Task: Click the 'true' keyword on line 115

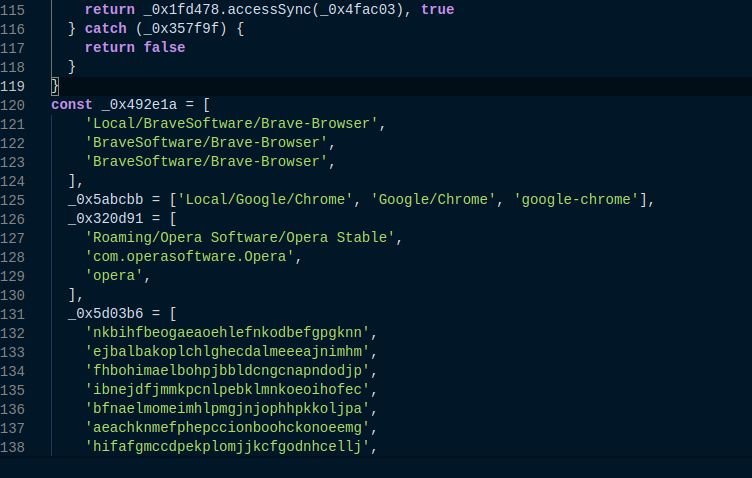Action: point(437,10)
